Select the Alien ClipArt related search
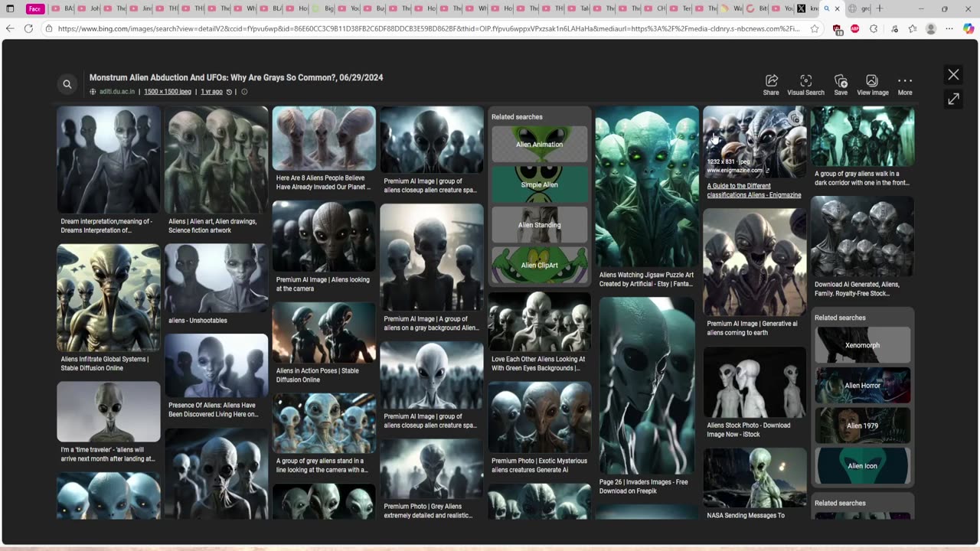The height and width of the screenshot is (551, 980). 539,265
